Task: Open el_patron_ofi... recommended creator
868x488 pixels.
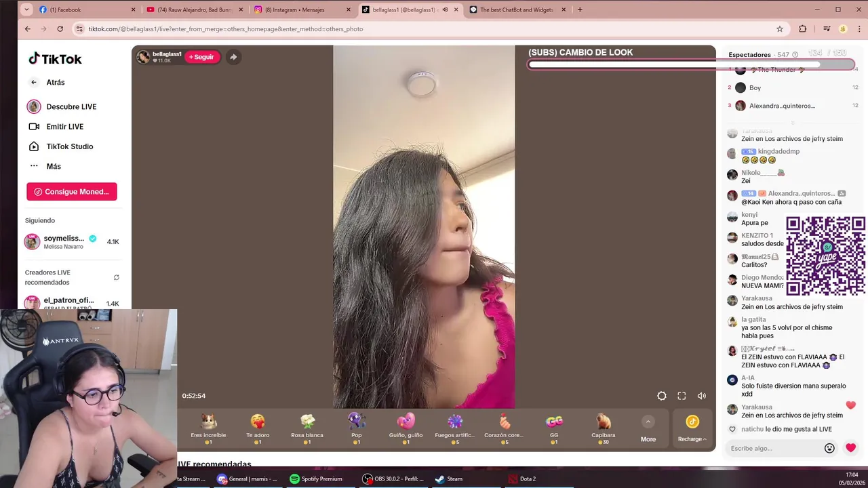Action: (x=72, y=302)
